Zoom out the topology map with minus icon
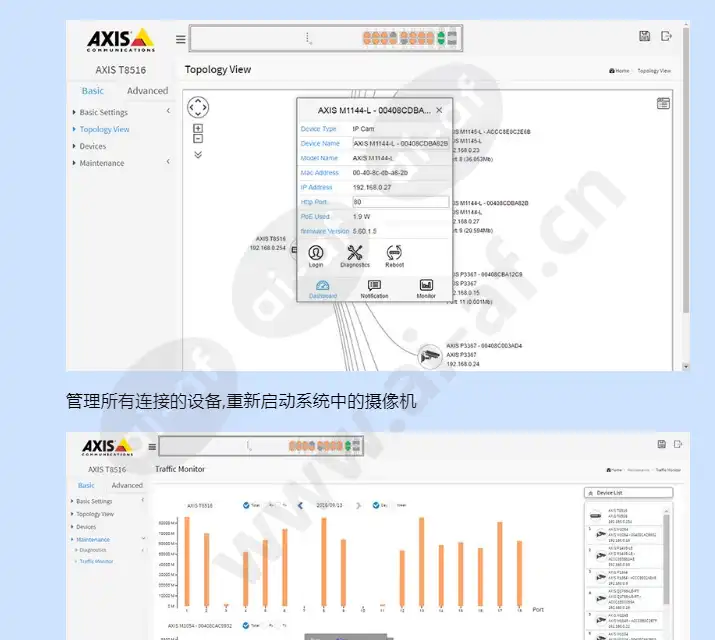Viewport: 715px width, 640px height. (x=198, y=139)
